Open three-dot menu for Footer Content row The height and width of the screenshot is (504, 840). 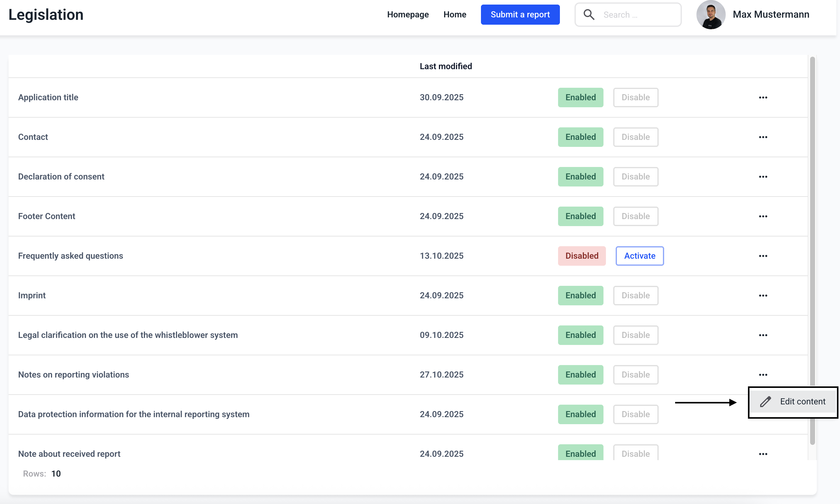(x=763, y=216)
